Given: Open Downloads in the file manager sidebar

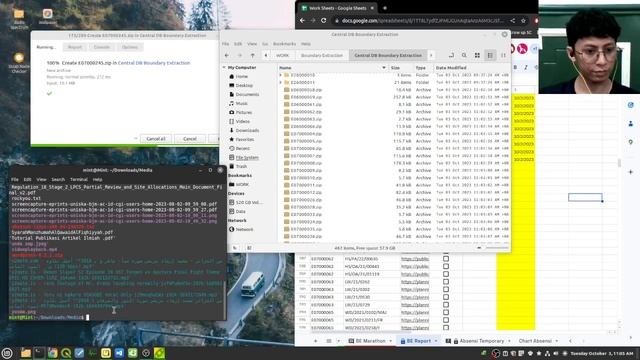Looking at the screenshot, I should 247,130.
